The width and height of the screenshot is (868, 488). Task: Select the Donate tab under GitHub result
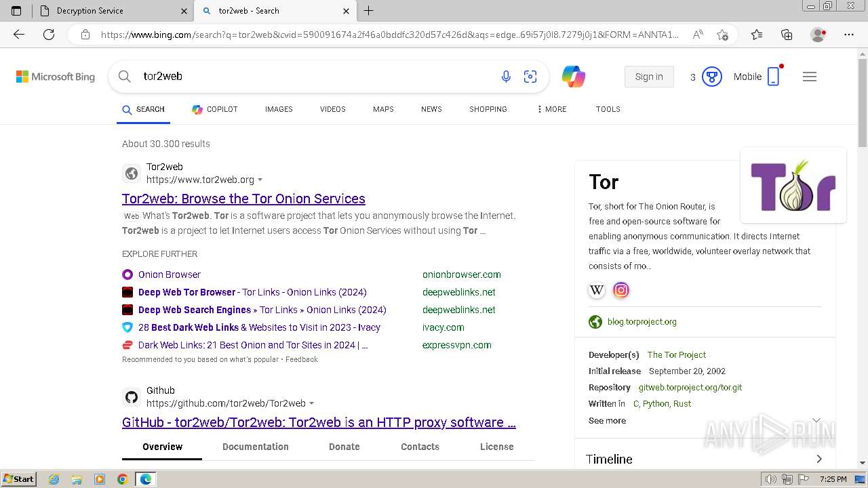click(x=344, y=447)
